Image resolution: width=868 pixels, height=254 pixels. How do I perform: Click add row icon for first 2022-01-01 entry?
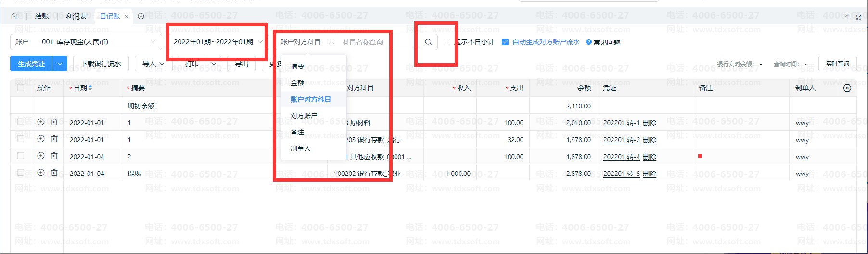[x=41, y=122]
